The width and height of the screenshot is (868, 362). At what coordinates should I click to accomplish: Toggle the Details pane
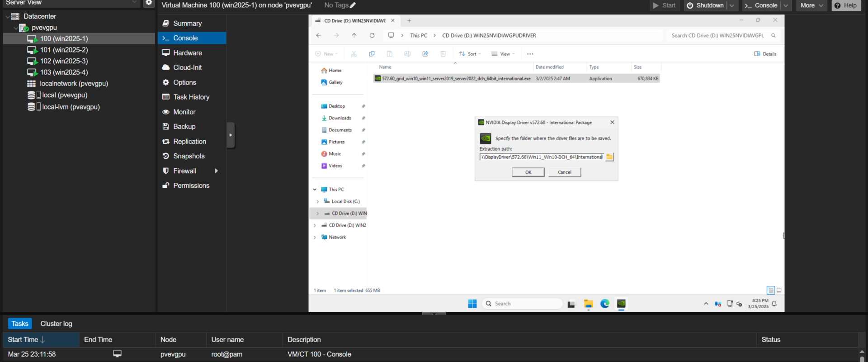[765, 54]
